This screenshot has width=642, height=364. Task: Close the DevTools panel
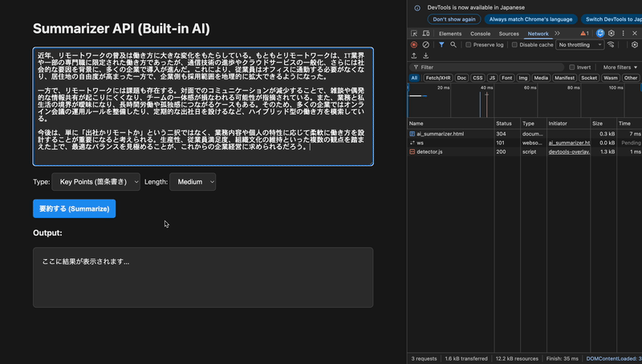click(635, 34)
